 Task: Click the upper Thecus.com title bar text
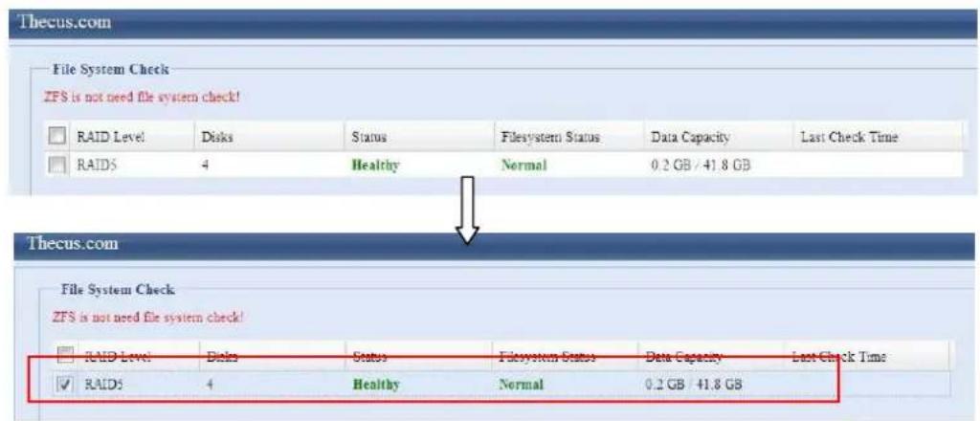coord(64,23)
